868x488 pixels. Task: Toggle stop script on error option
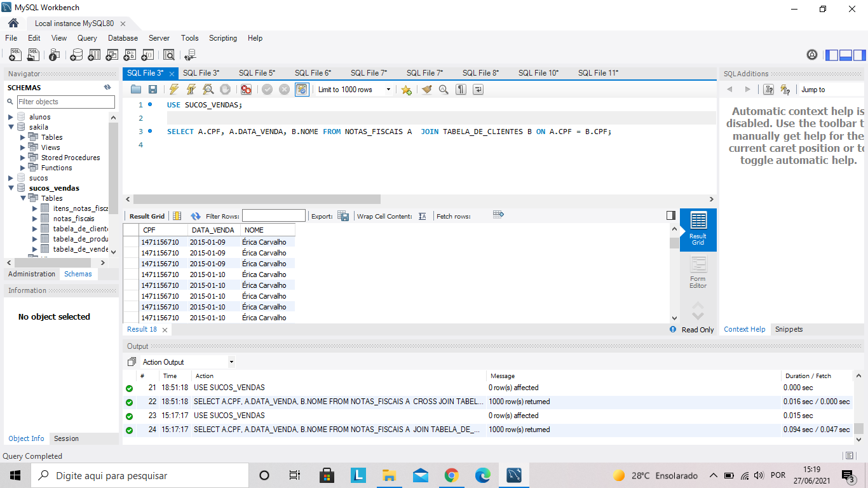(246, 90)
